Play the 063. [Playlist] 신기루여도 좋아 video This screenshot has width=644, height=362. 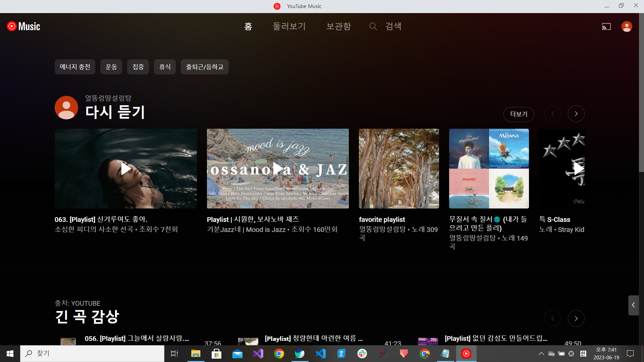(x=126, y=169)
